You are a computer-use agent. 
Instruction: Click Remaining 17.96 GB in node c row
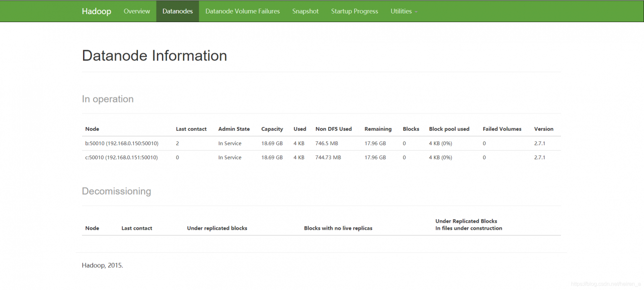coord(375,157)
